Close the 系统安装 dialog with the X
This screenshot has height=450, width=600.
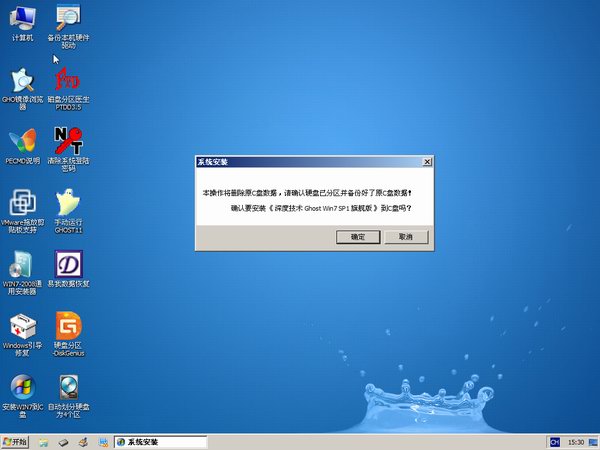coord(427,161)
